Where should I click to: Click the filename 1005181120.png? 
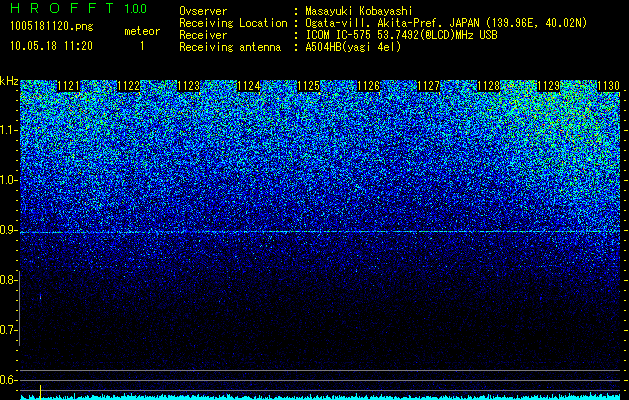(52, 27)
